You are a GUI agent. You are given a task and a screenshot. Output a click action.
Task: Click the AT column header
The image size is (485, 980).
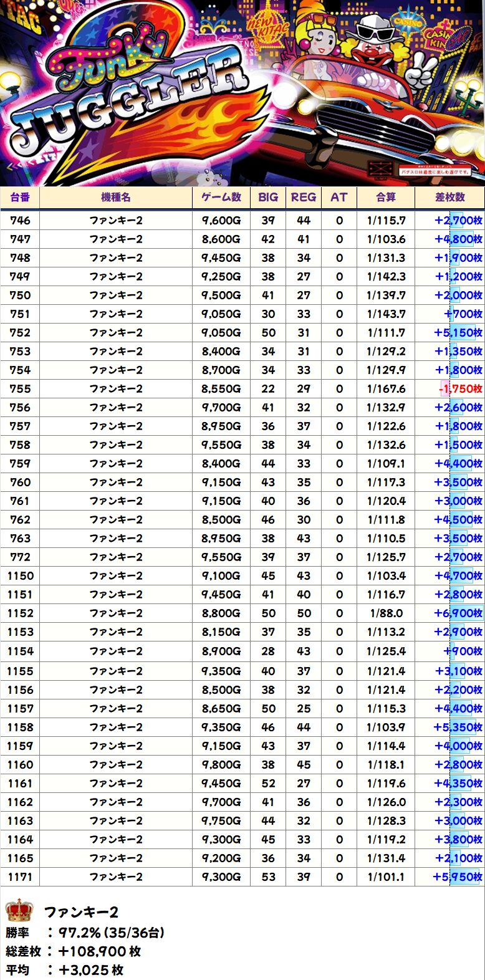click(x=339, y=197)
